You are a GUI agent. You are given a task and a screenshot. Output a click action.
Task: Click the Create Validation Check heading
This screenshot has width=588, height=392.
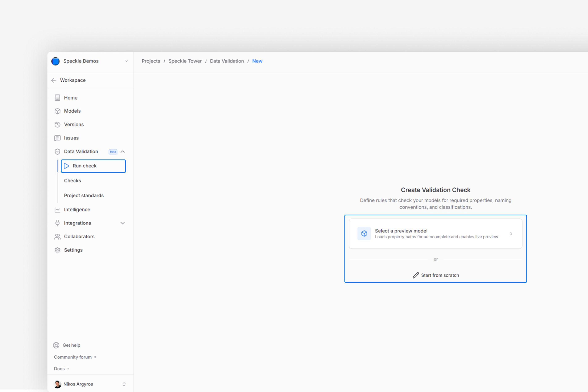tap(436, 190)
